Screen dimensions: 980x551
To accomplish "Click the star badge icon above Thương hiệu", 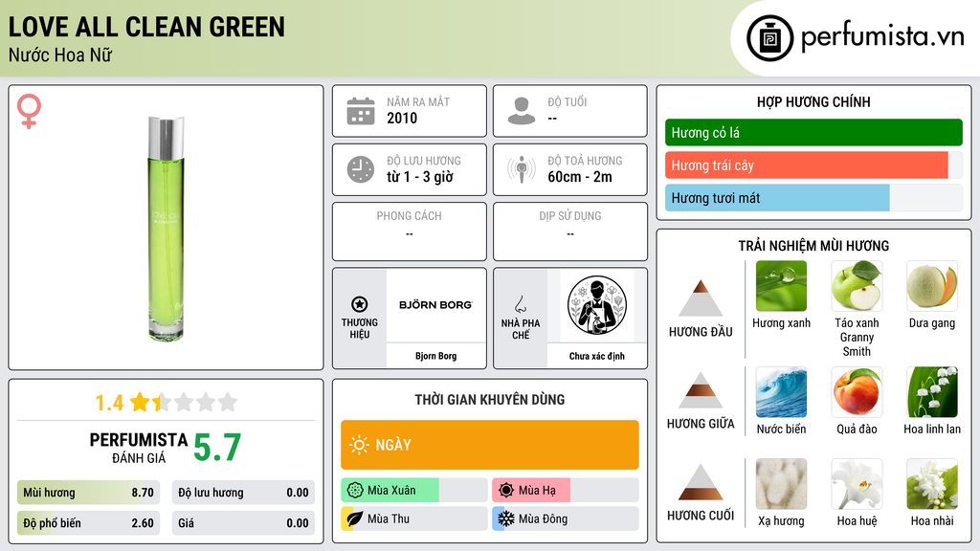I will pyautogui.click(x=360, y=304).
